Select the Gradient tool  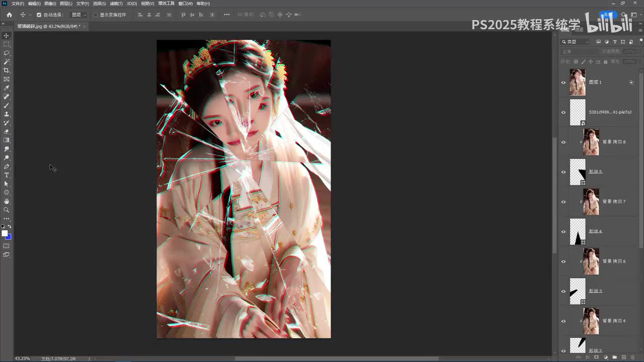7,140
